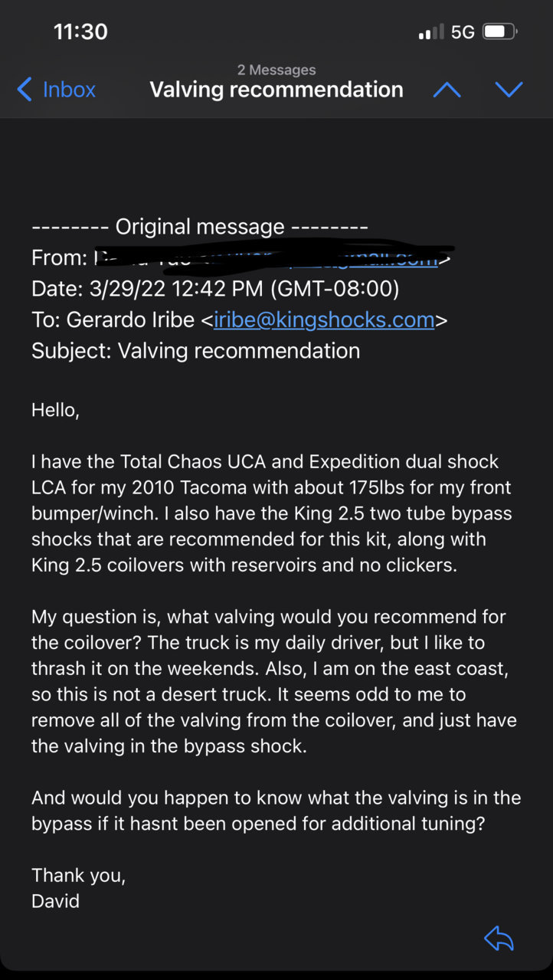Tap the 11:30 clock in status bar
The image size is (553, 980).
pos(80,32)
